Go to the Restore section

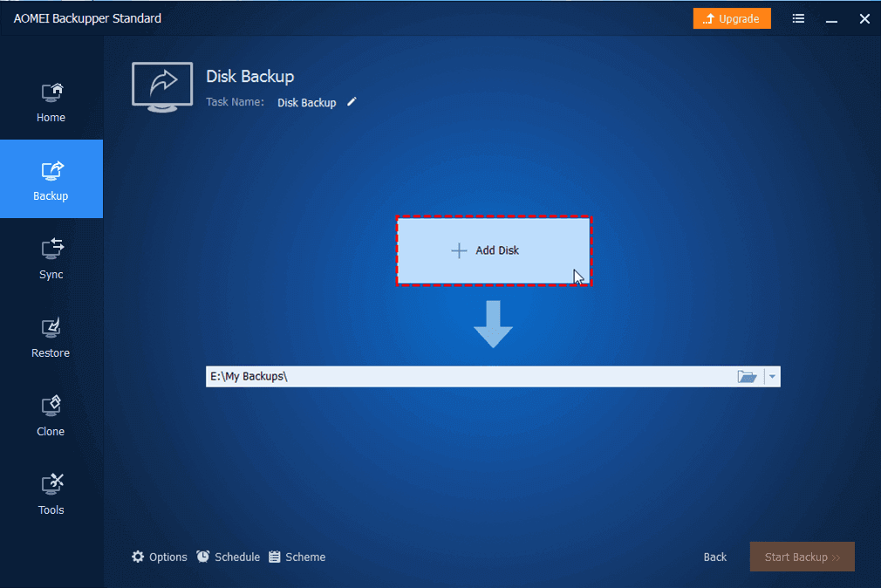click(51, 337)
